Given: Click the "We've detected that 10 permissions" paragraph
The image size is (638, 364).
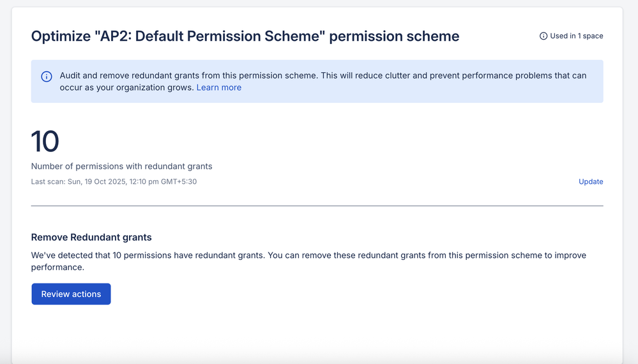Looking at the screenshot, I should (308, 255).
